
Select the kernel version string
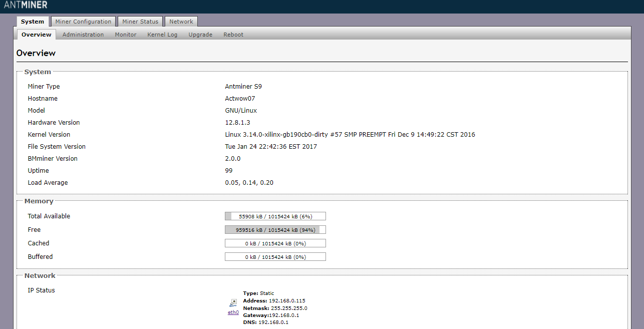coord(350,135)
